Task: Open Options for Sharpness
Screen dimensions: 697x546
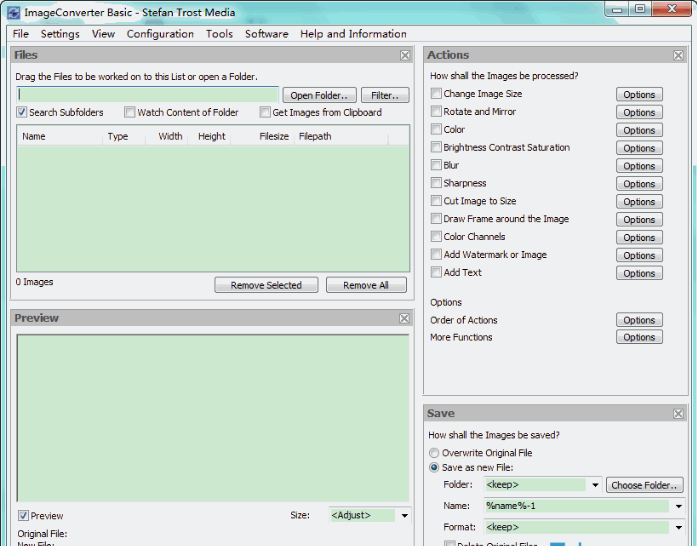Action: (x=639, y=184)
